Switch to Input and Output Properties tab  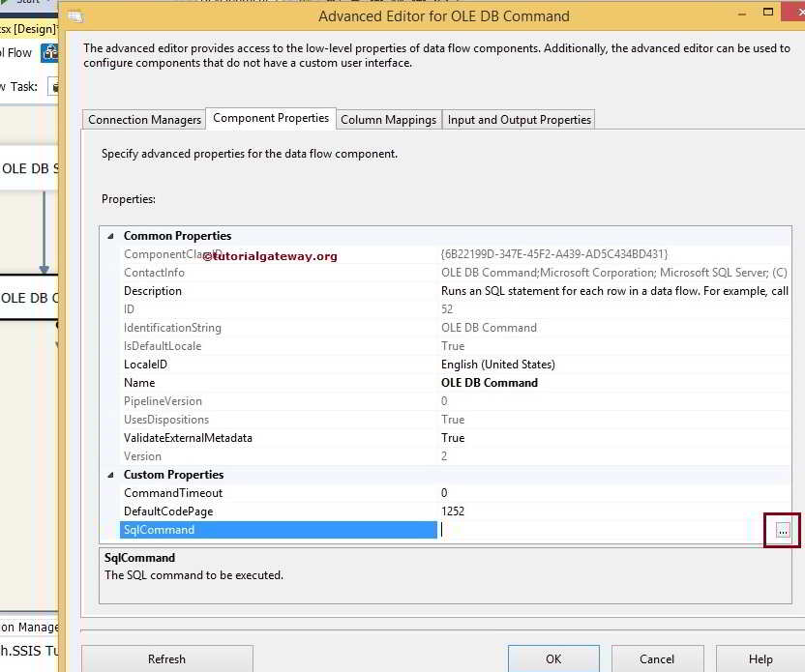click(x=518, y=119)
